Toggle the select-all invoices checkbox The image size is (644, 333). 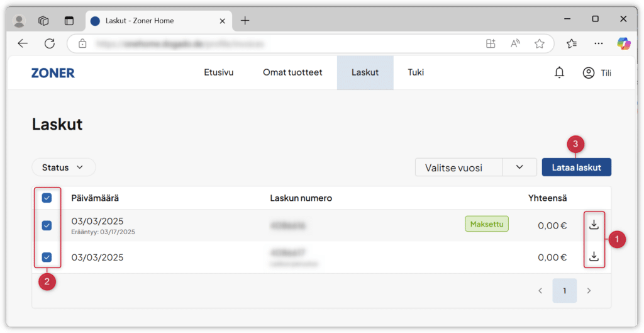pyautogui.click(x=47, y=198)
